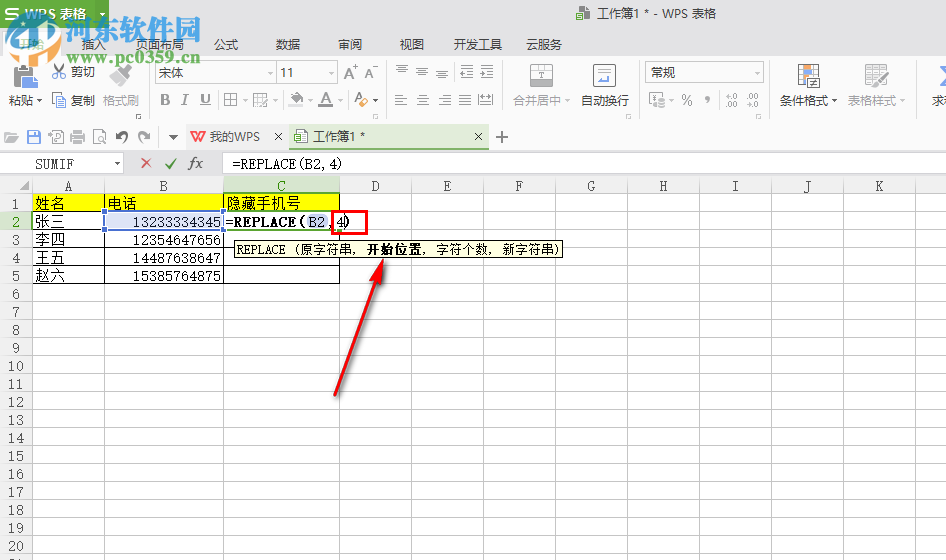Close the 工作簿1 document tab
946x560 pixels.
click(x=478, y=137)
